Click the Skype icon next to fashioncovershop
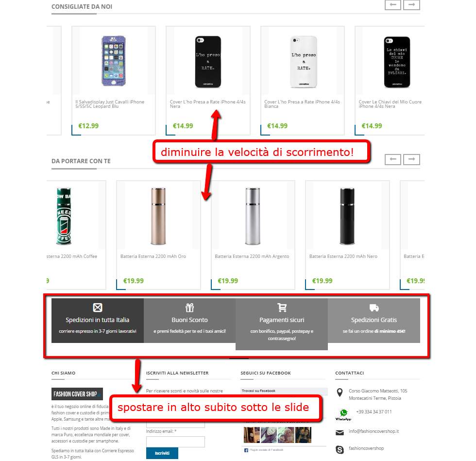Screen dimensions: 476x461 (340, 449)
